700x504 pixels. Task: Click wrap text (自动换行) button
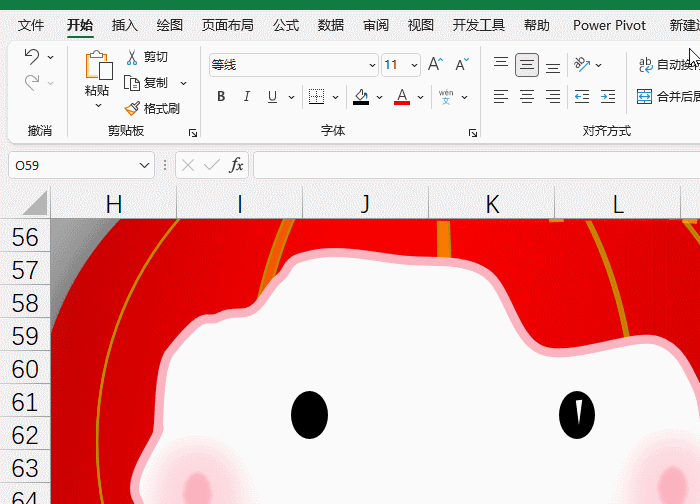click(668, 65)
